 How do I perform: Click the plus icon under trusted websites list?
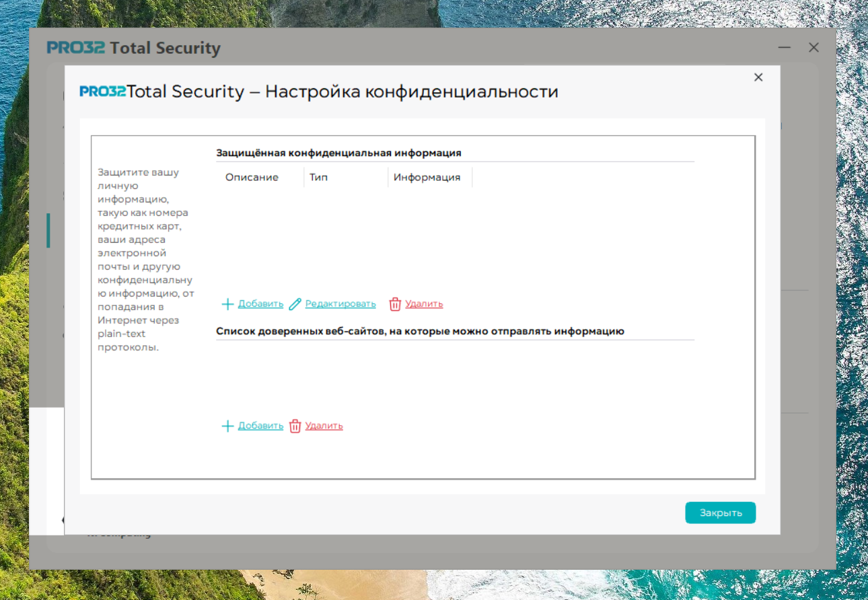[227, 426]
